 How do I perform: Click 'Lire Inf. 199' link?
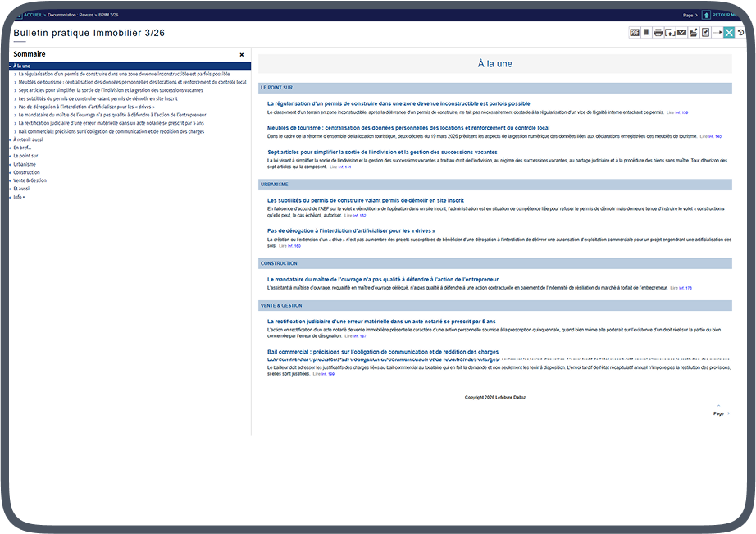click(x=323, y=374)
